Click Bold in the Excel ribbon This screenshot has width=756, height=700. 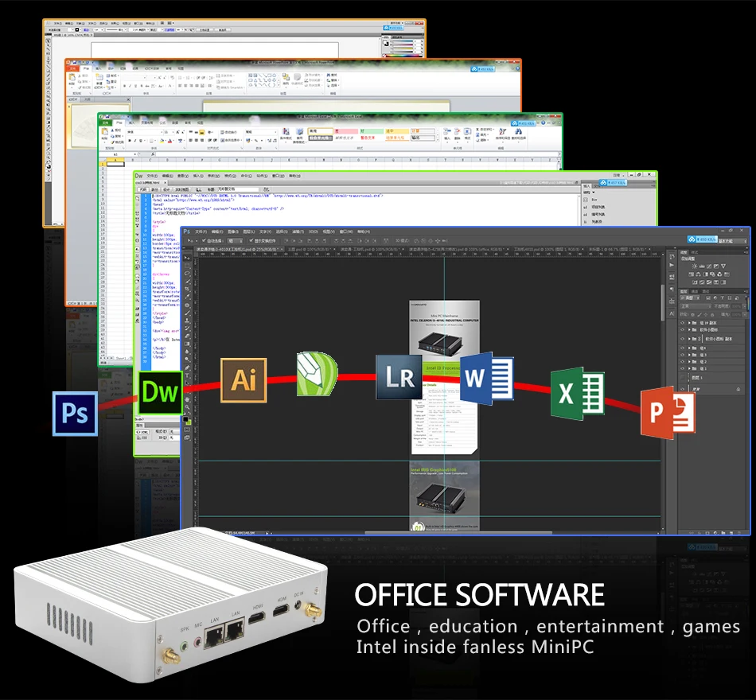click(x=130, y=141)
